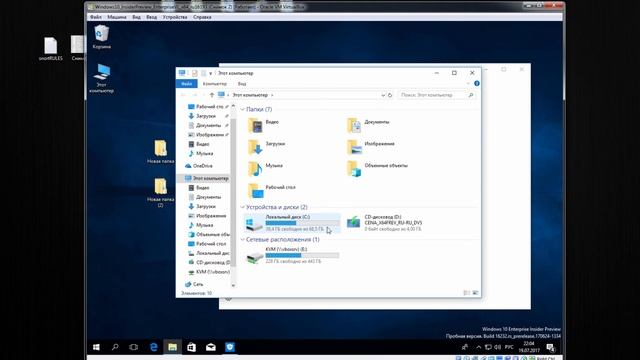Open the Компьютер ribbon tab

[215, 84]
